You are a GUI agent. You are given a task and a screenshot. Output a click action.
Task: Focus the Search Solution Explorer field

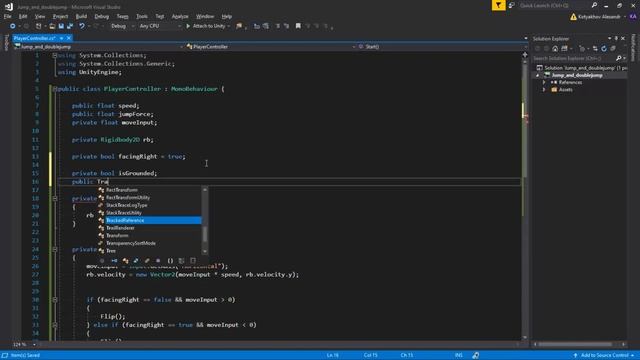point(573,58)
